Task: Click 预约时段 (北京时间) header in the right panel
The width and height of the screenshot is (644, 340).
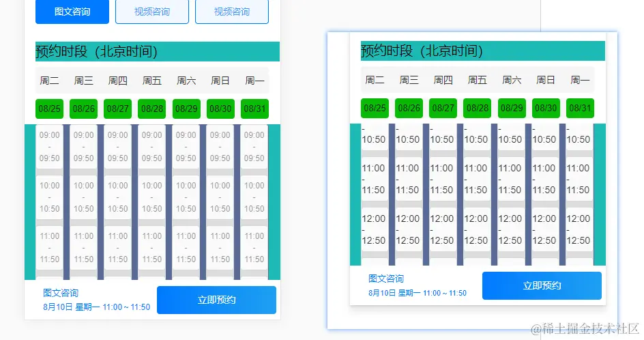Action: click(483, 51)
